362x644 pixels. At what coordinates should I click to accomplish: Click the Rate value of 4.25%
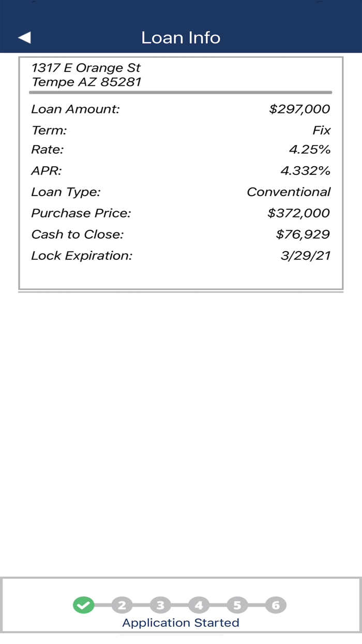[309, 150]
